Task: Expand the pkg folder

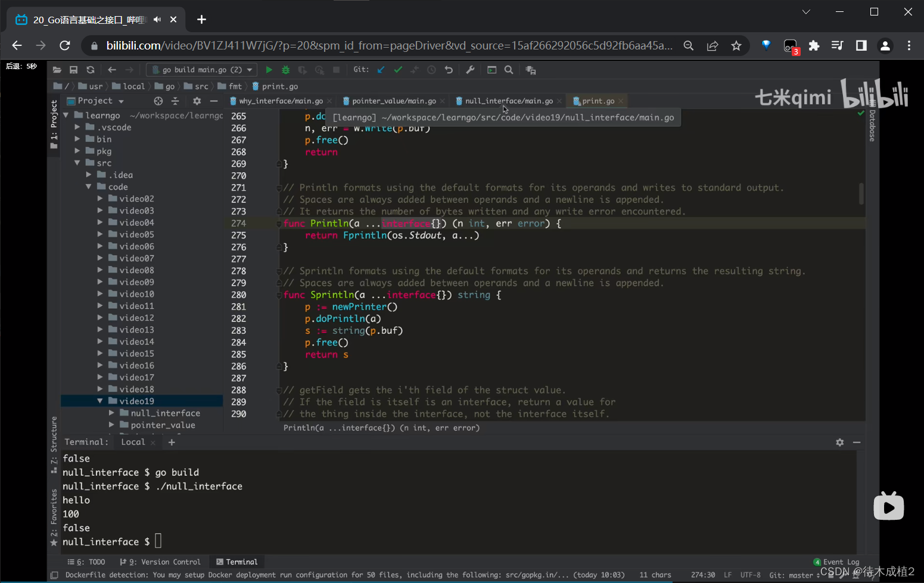Action: tap(77, 151)
